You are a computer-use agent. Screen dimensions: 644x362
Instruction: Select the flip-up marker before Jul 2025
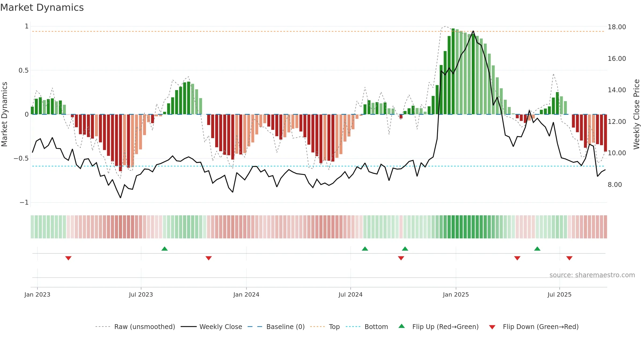[537, 249]
